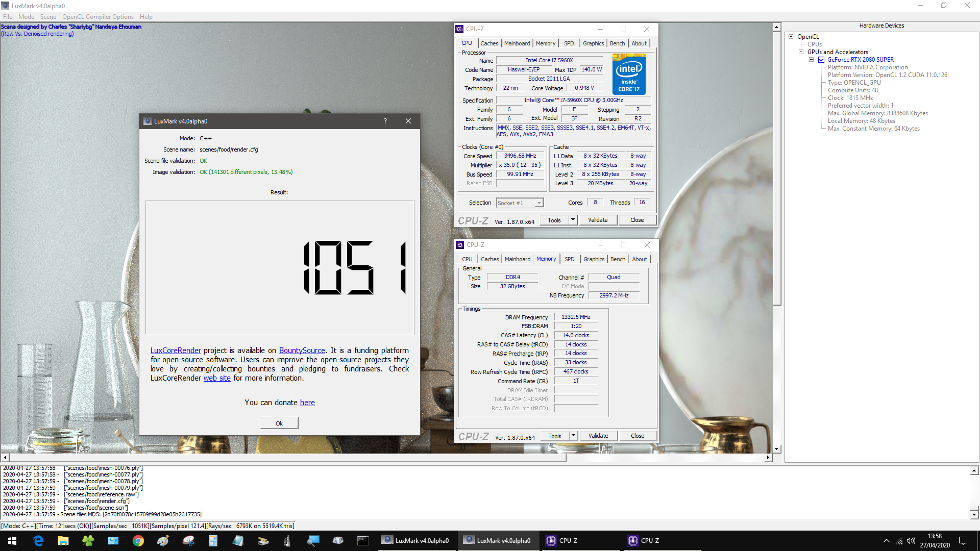Open the File menu
Viewport: 980px width, 551px height.
pyautogui.click(x=8, y=17)
